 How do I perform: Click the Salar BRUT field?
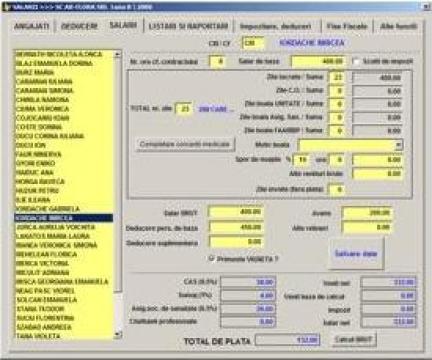[x=236, y=212]
